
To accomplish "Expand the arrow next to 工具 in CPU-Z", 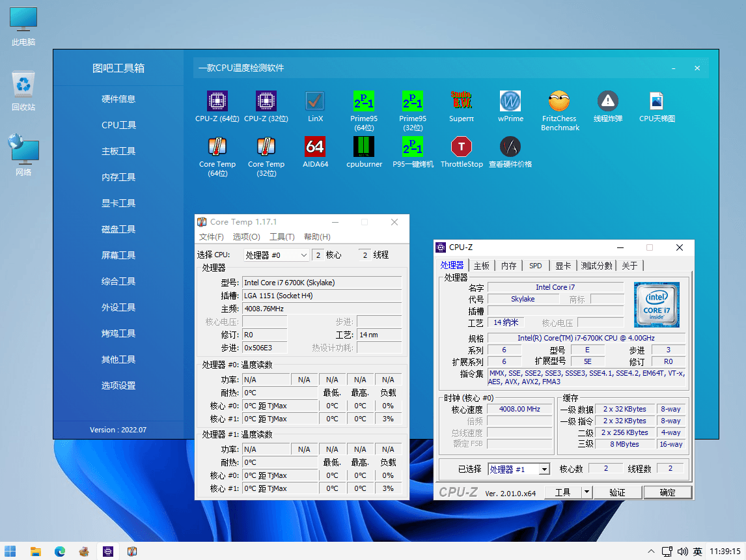I will (587, 492).
